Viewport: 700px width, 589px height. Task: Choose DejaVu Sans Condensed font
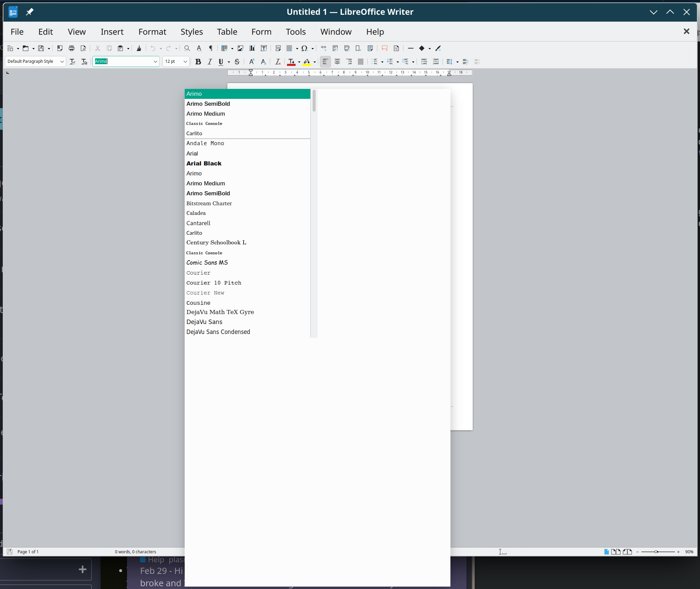pyautogui.click(x=247, y=332)
